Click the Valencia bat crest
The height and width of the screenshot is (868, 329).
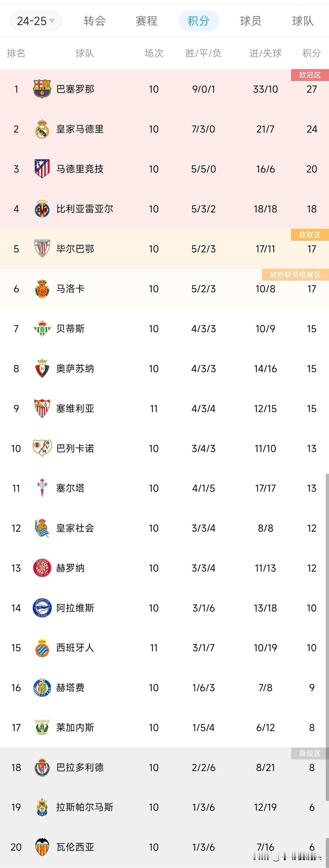tap(42, 847)
